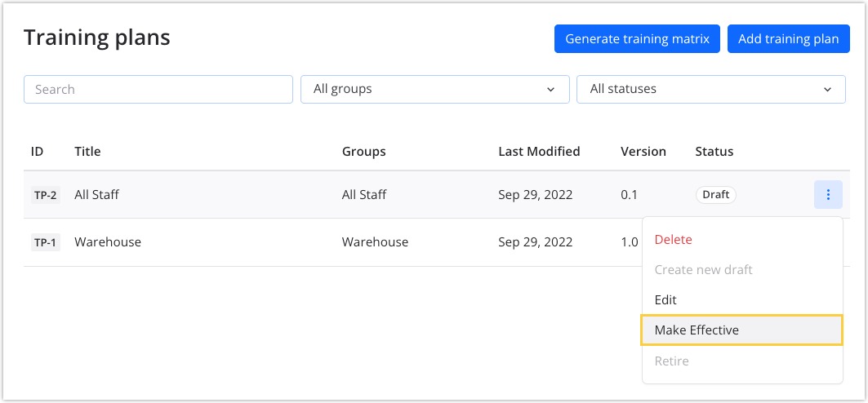868x403 pixels.
Task: Click the Search input field
Action: (158, 89)
